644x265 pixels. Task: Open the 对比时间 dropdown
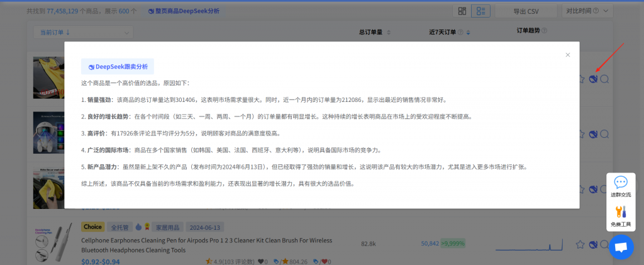(587, 11)
